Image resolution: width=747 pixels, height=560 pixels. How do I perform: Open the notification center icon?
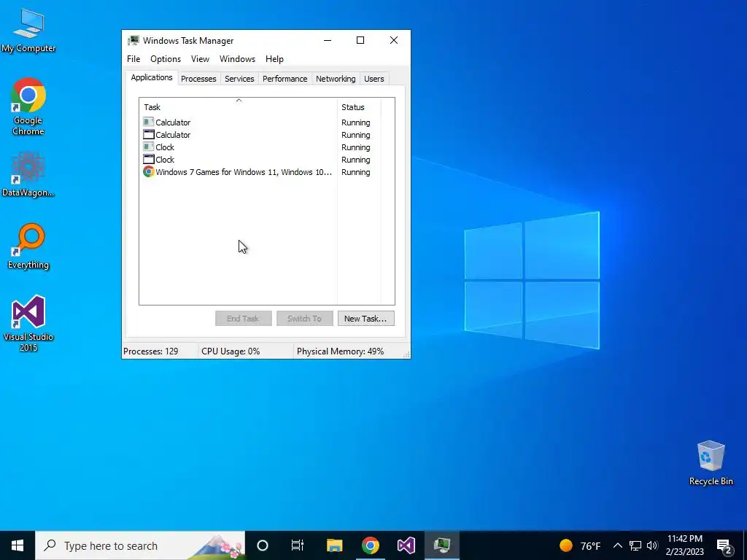pyautogui.click(x=724, y=546)
